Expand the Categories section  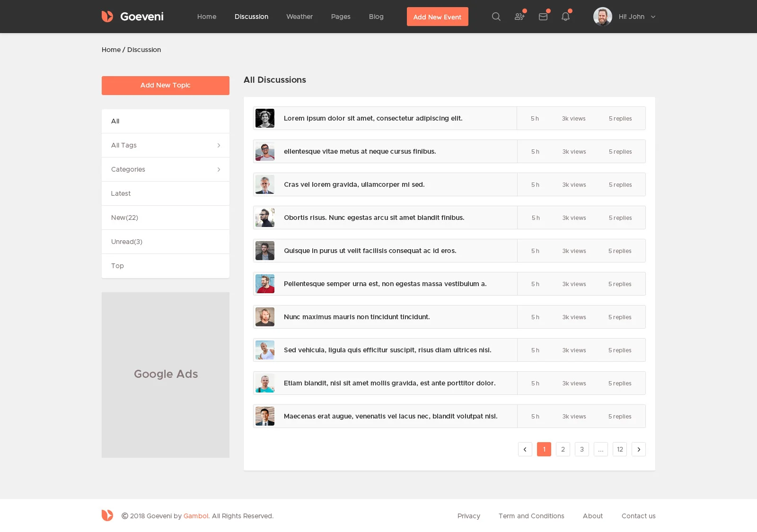point(165,169)
